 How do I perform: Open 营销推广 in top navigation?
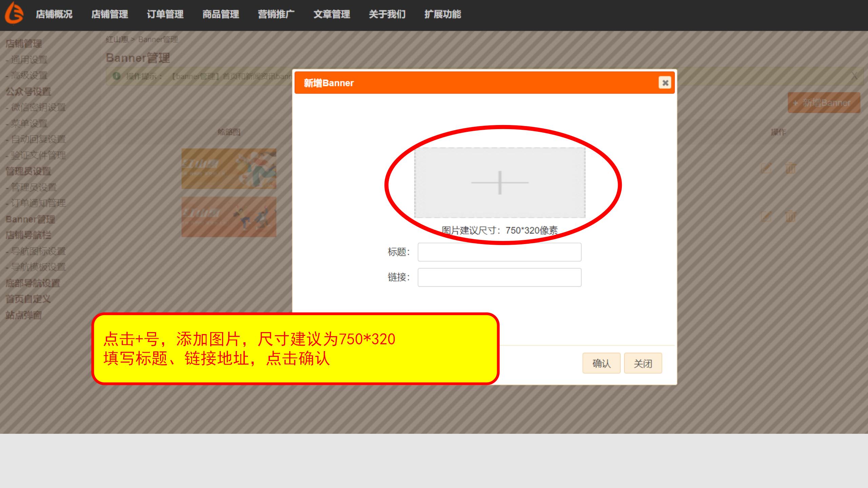click(x=276, y=14)
